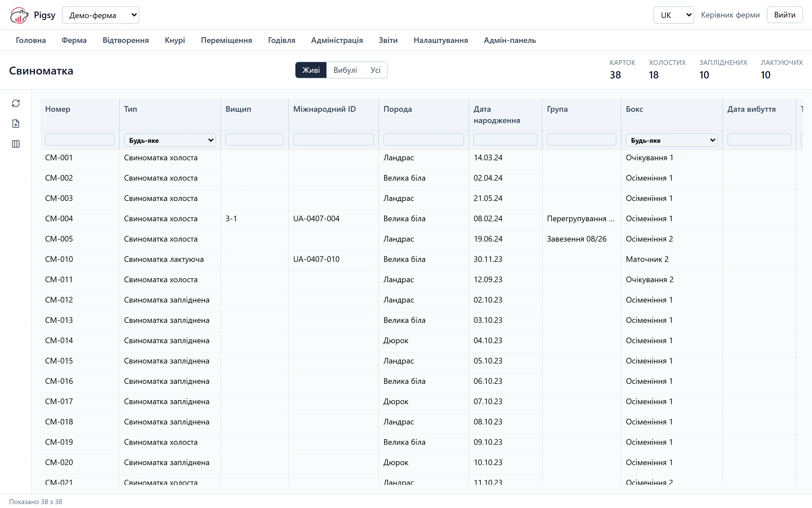The image size is (812, 508).
Task: Click the Група filter input field
Action: click(581, 139)
